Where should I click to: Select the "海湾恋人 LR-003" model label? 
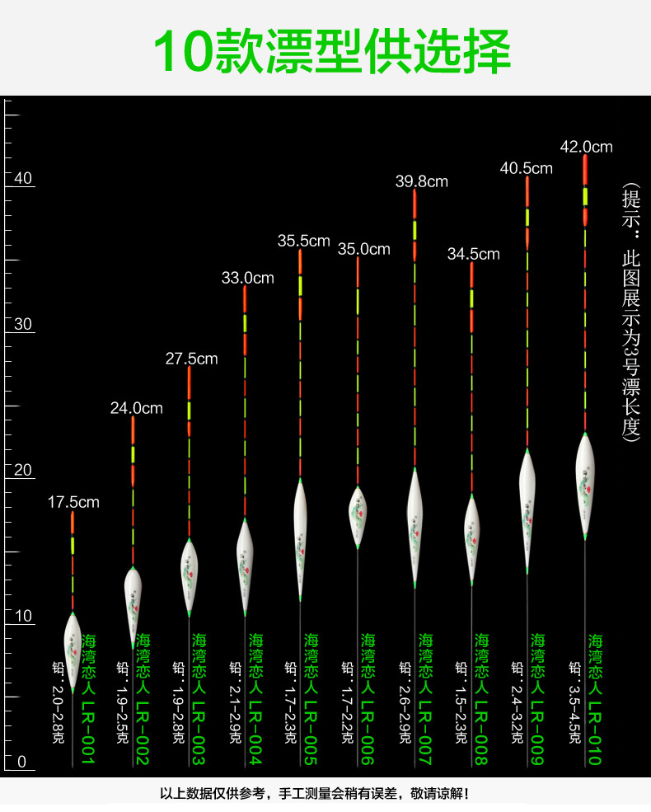pos(199,700)
